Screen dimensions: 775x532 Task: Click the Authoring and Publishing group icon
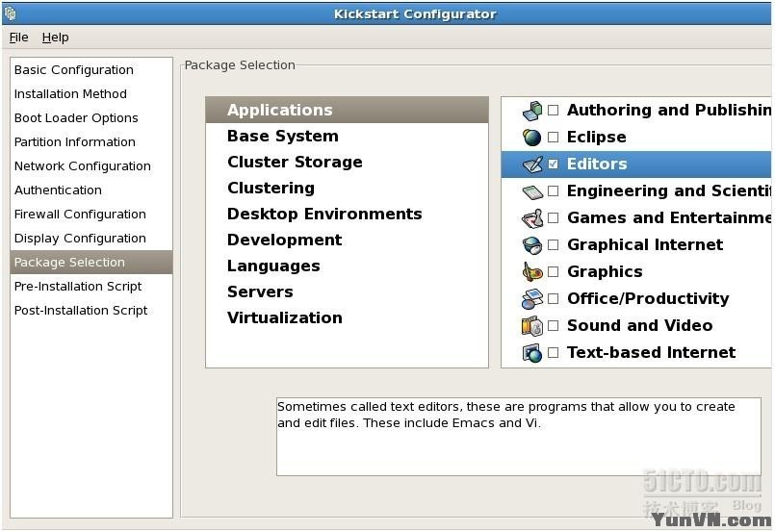[x=532, y=111]
